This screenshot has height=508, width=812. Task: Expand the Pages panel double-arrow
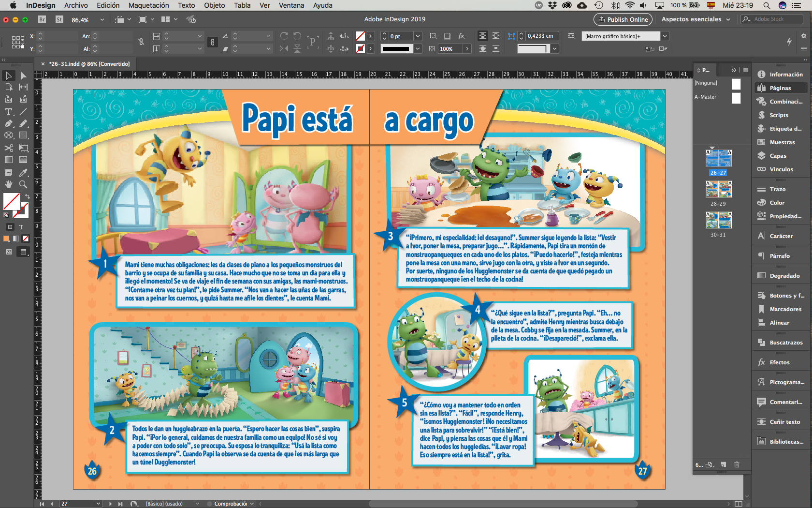[734, 70]
